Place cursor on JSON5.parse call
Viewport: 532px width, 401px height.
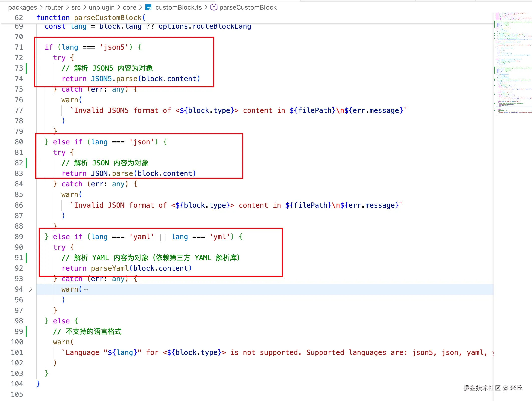[114, 79]
